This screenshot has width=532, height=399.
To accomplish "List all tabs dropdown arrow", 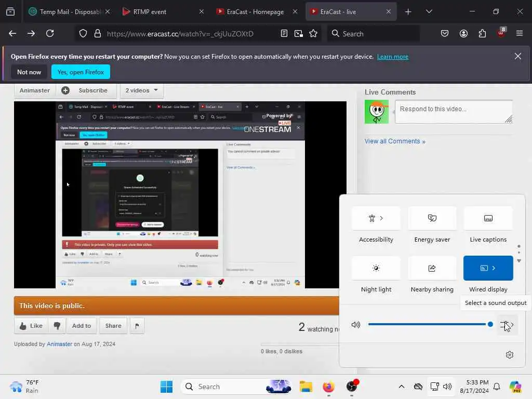I will [429, 11].
